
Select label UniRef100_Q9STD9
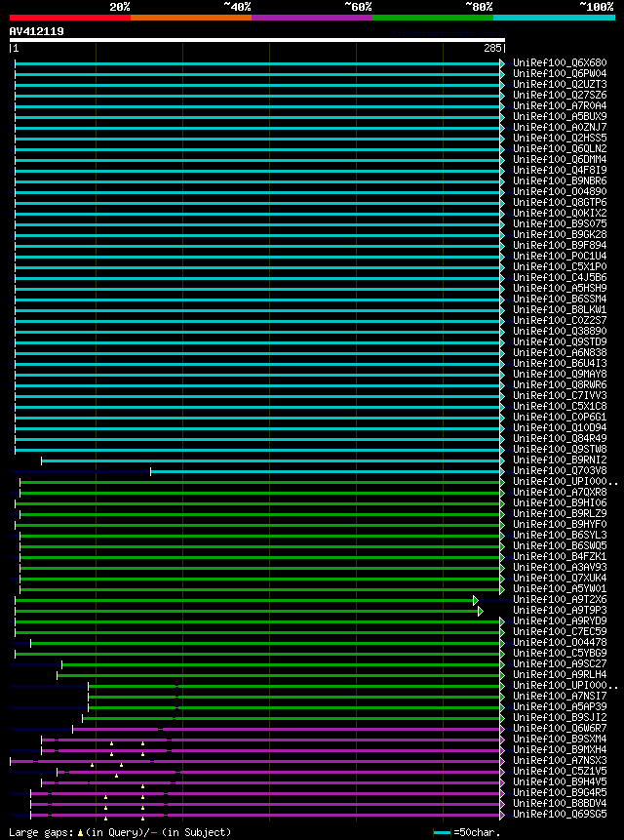pyautogui.click(x=560, y=341)
